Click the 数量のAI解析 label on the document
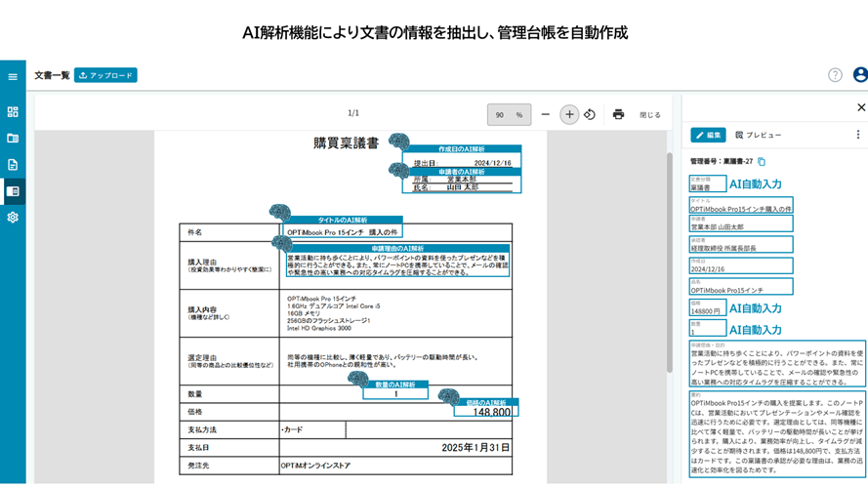The image size is (868, 487). click(x=395, y=385)
